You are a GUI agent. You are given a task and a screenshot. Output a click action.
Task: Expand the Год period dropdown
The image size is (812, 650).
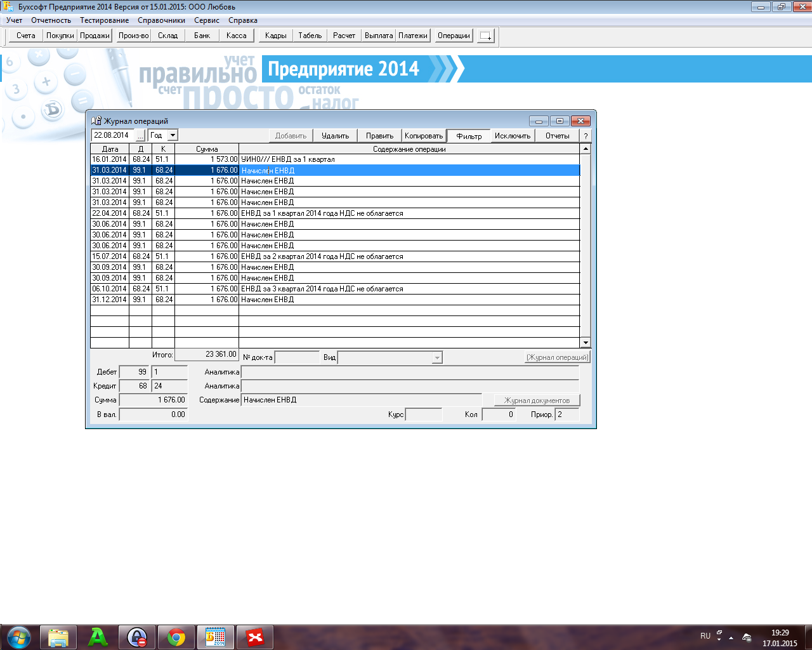click(173, 135)
